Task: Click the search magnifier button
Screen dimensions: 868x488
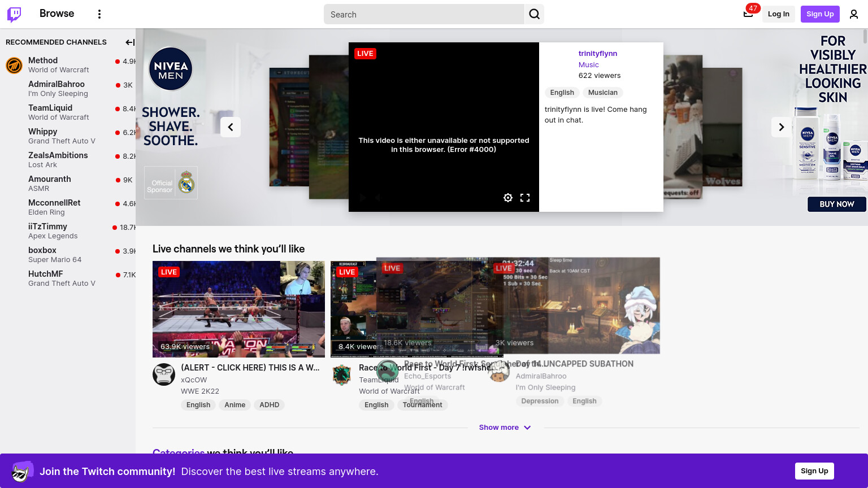Action: (x=534, y=14)
